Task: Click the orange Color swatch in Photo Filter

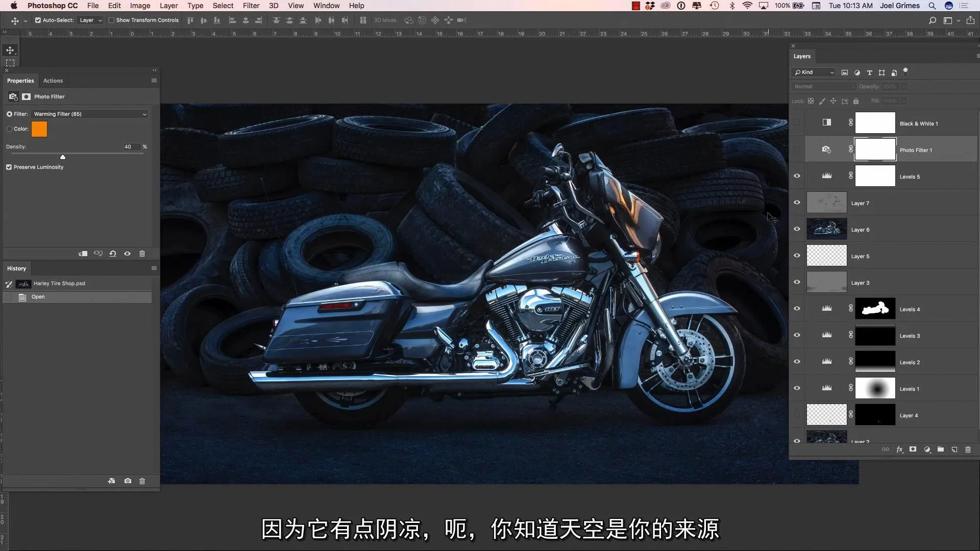Action: pos(39,129)
